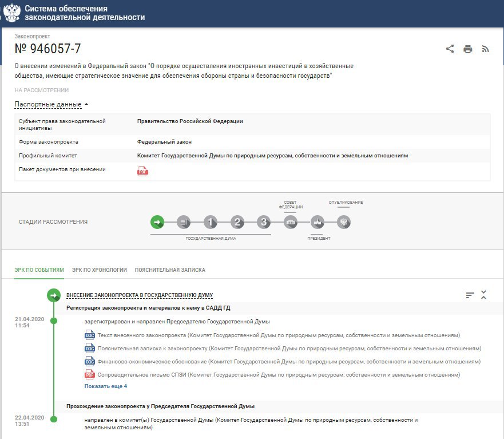This screenshot has height=439, width=504.
Task: Switch to ЭРК ПО ХРОНОЛОГИИ tab
Action: 100,270
